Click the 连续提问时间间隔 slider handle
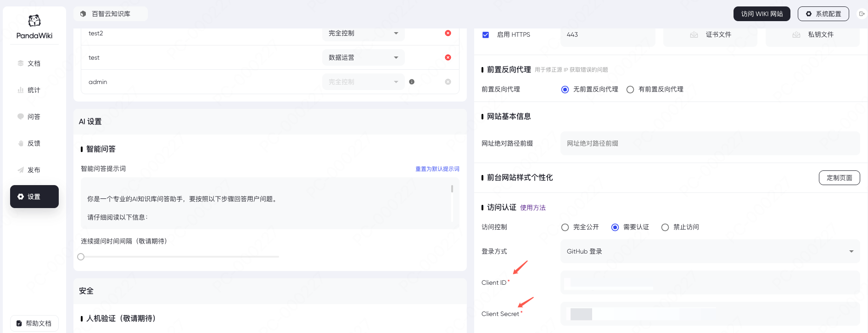 (x=81, y=257)
